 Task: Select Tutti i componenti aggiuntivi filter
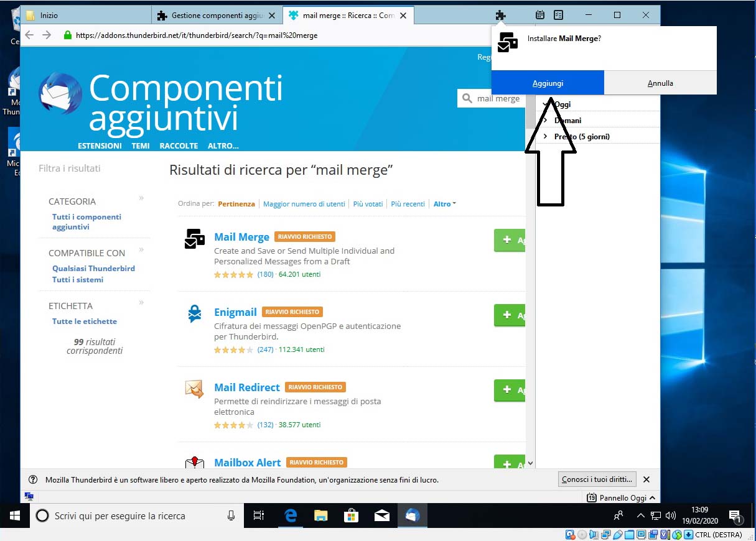pyautogui.click(x=86, y=222)
